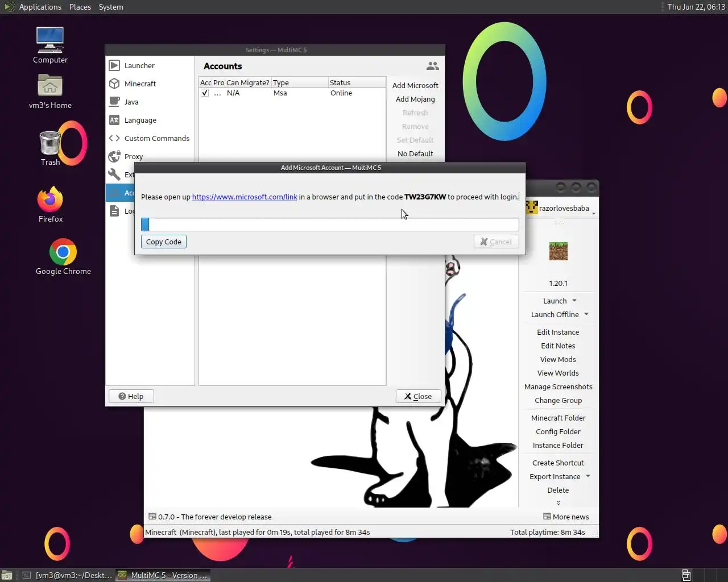Click the Copy Code button
The width and height of the screenshot is (728, 582).
pos(164,242)
